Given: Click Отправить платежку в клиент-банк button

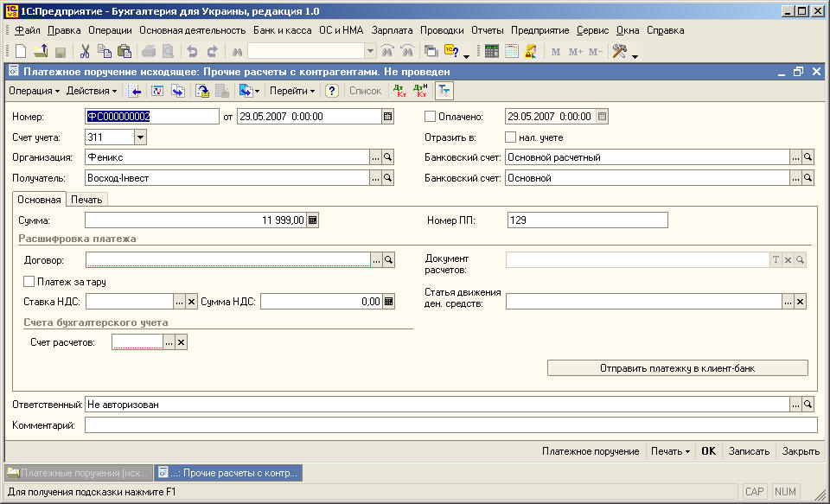Looking at the screenshot, I should pos(678,368).
